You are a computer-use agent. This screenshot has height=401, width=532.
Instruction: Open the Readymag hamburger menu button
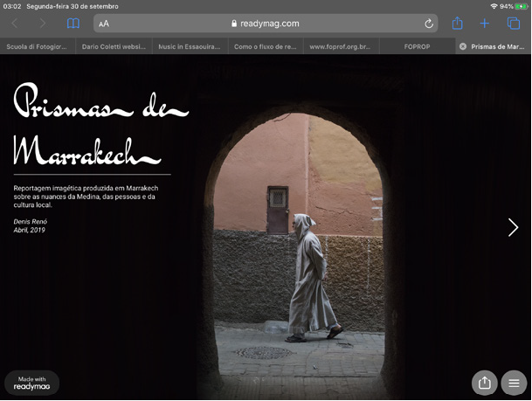click(514, 383)
